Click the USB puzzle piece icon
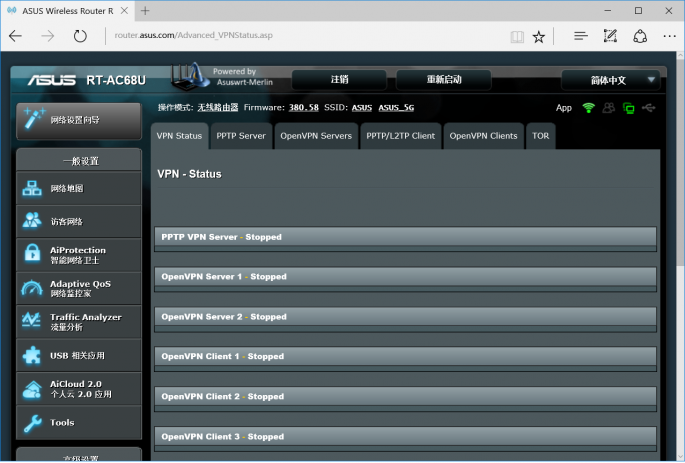This screenshot has width=685, height=463. pos(32,355)
